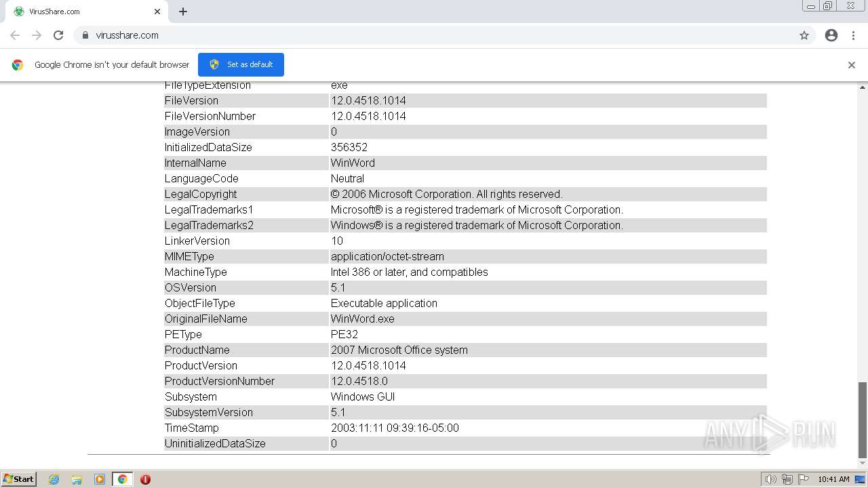Click ProductName value 2007 Microsoft Office system
The image size is (868, 488).
point(399,350)
